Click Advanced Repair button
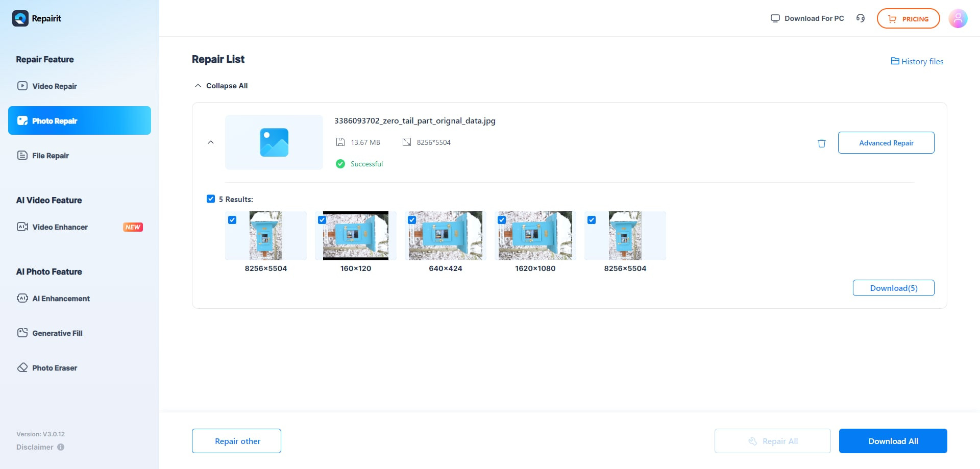 point(886,142)
